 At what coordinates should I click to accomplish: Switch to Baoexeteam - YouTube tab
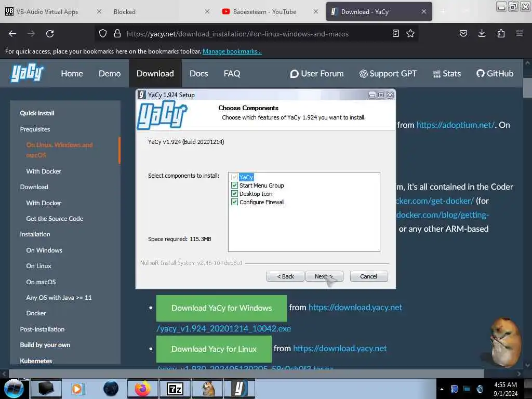click(x=264, y=11)
